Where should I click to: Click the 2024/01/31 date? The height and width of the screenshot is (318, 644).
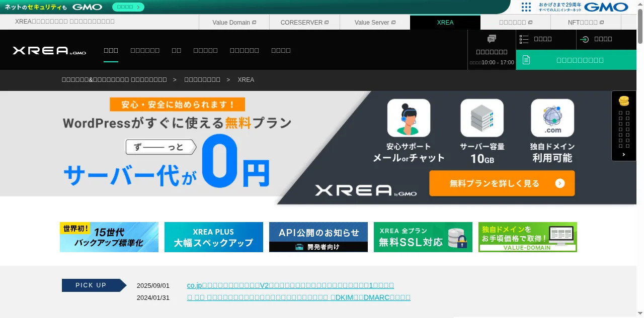(153, 298)
